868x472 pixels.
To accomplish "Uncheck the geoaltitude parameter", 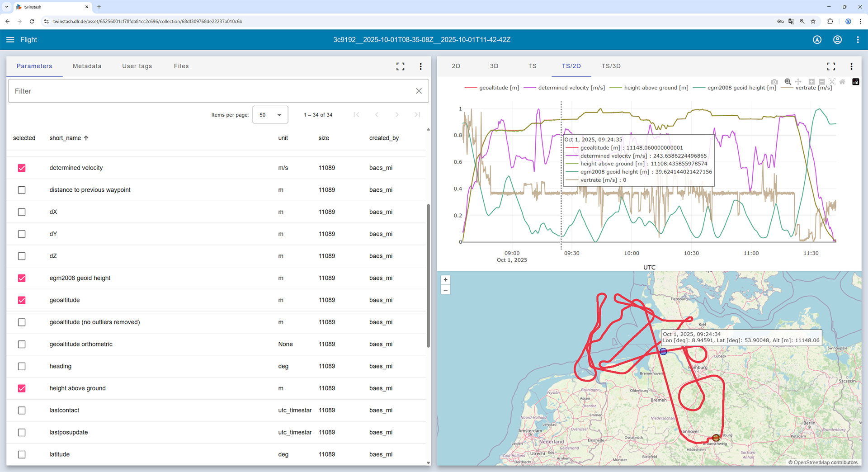I will [22, 301].
